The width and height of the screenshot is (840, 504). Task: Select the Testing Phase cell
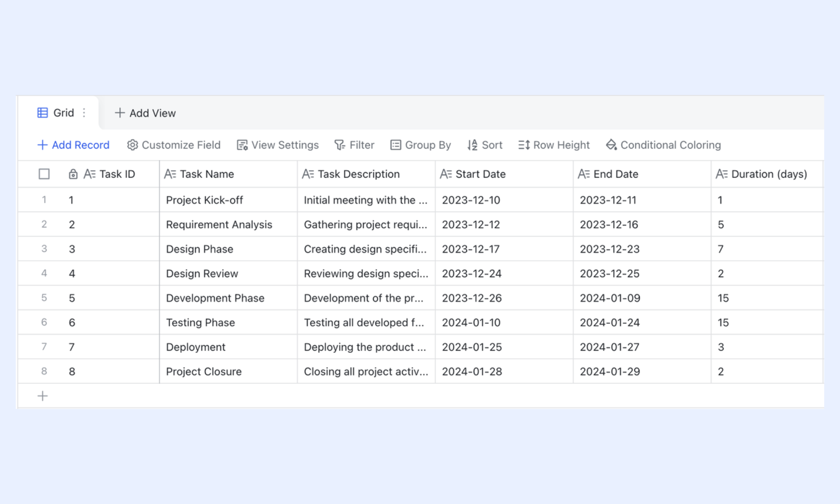click(x=228, y=323)
